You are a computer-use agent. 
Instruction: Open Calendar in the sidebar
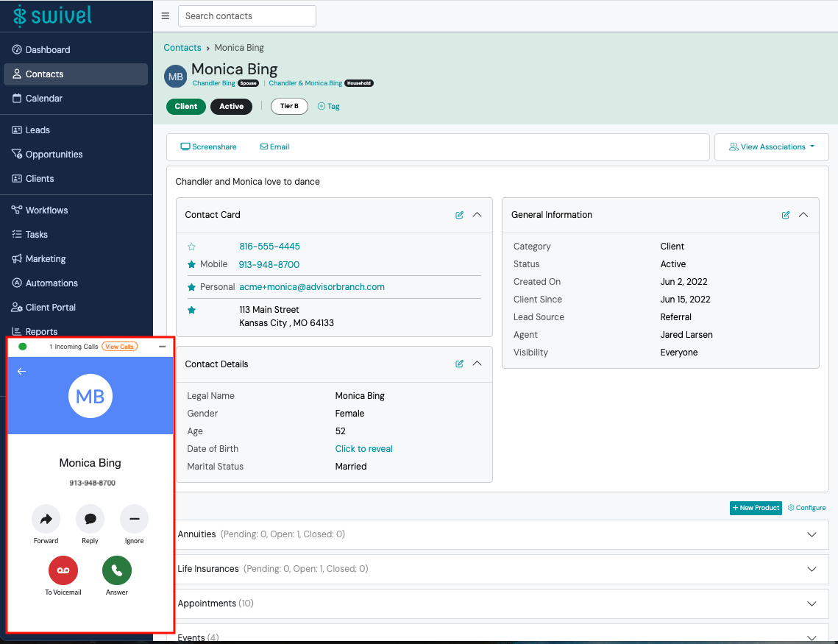pos(76,99)
